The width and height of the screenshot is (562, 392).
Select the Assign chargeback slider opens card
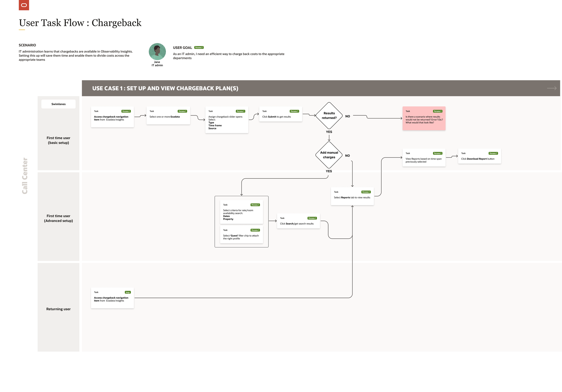(x=227, y=120)
